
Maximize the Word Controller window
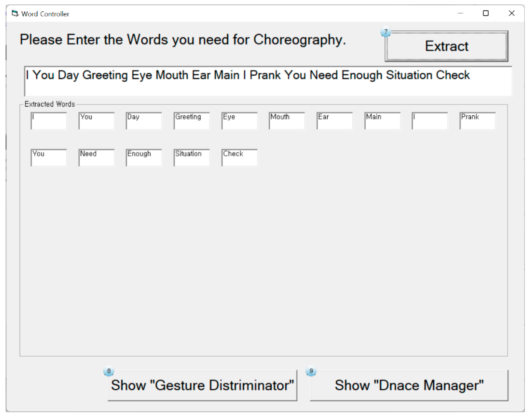[x=486, y=13]
